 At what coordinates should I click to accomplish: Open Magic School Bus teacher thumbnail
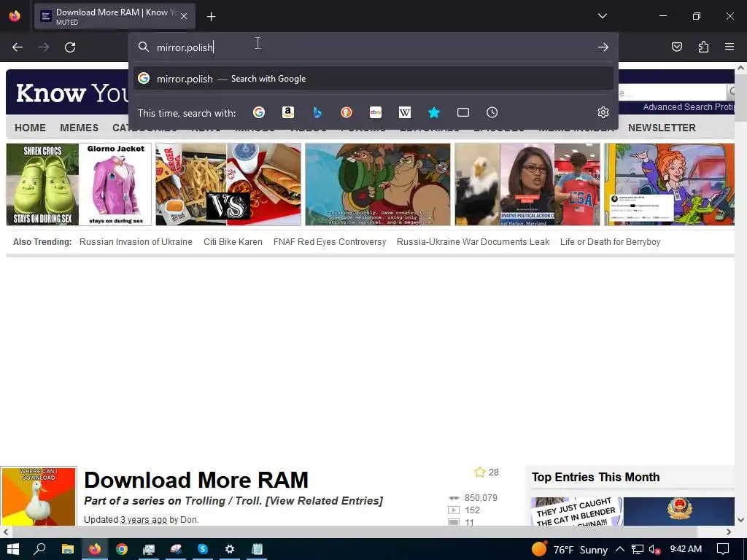click(x=670, y=184)
